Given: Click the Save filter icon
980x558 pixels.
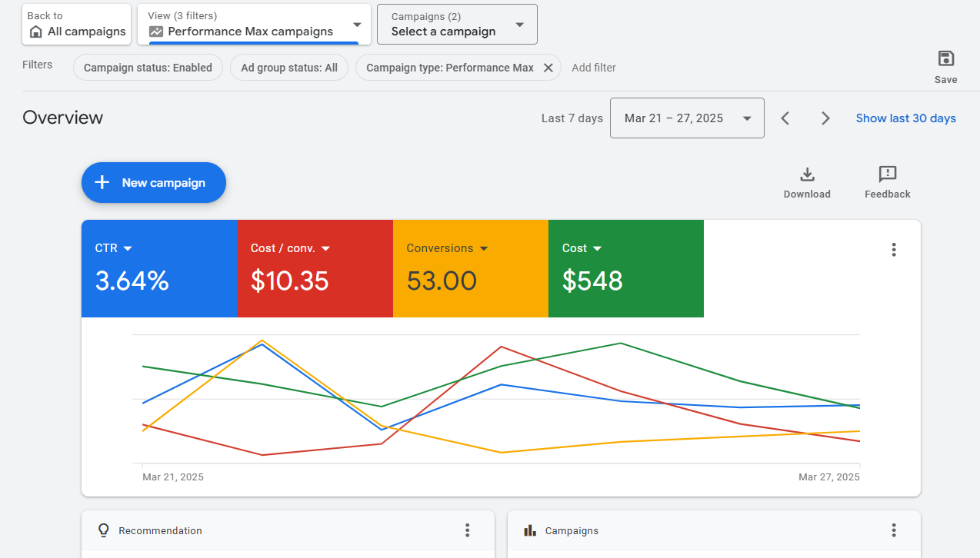Looking at the screenshot, I should tap(945, 59).
